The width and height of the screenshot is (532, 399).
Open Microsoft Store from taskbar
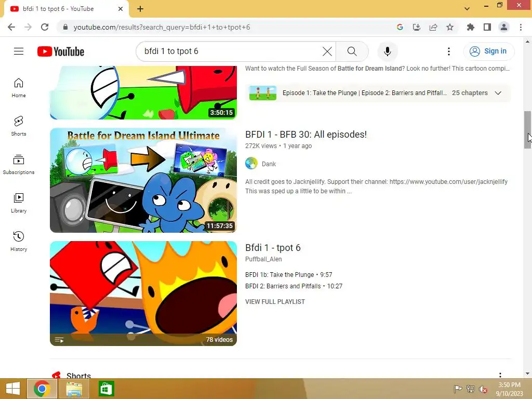106,389
